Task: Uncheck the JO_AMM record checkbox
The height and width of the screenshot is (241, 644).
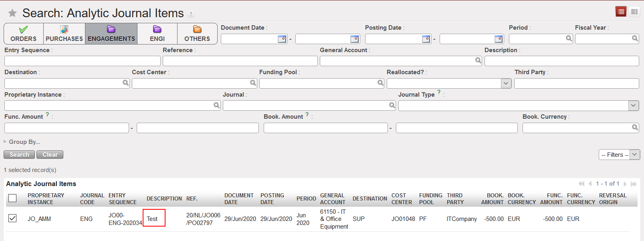Action: coord(12,218)
